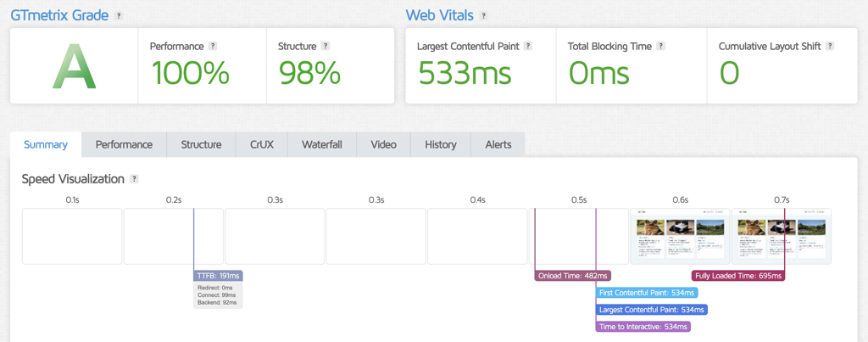
Task: Click the 0.5s filmstrip frame
Action: pos(578,236)
